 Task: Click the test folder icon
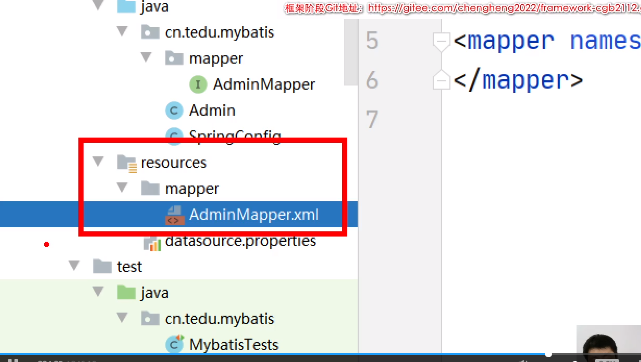click(102, 266)
